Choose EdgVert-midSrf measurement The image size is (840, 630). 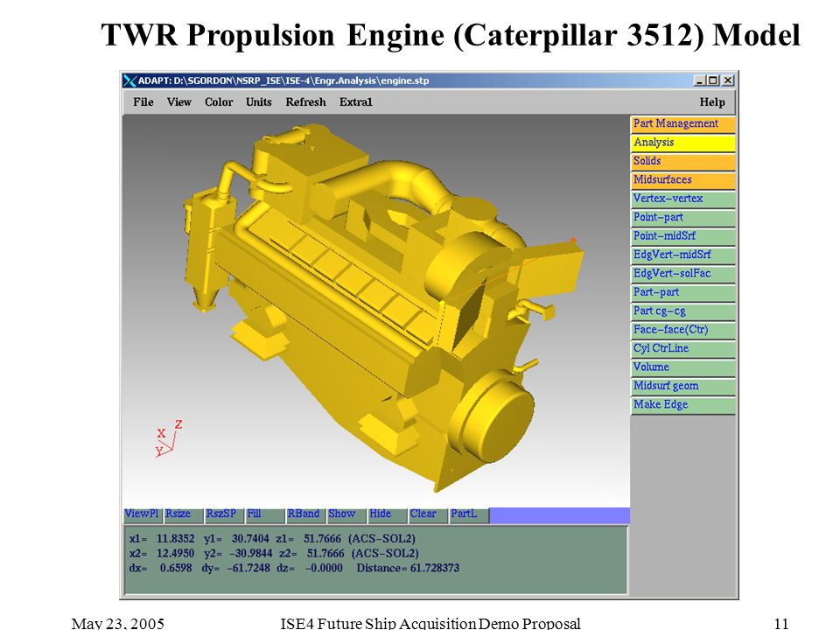point(683,255)
